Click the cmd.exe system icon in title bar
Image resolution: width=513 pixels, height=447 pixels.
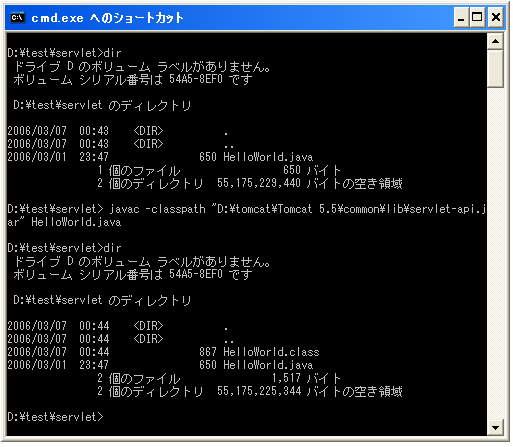click(17, 17)
